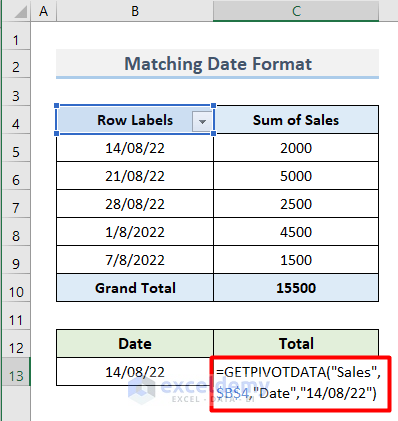
Task: Select pivot table cell with date 14/08/22
Action: 135,148
